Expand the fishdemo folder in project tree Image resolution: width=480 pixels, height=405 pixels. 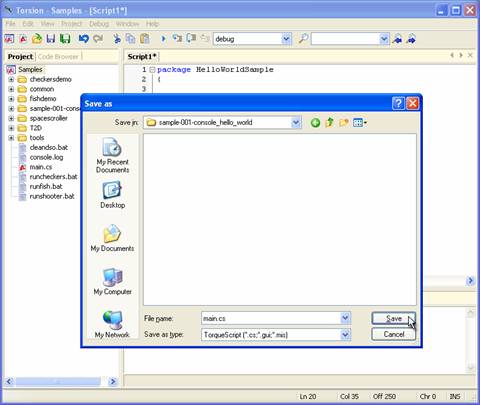(x=11, y=99)
